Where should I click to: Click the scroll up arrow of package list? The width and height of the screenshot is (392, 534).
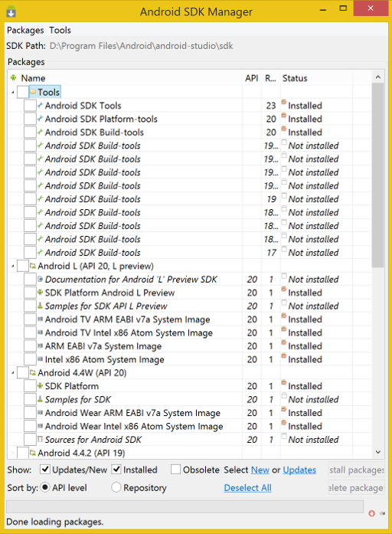point(378,77)
